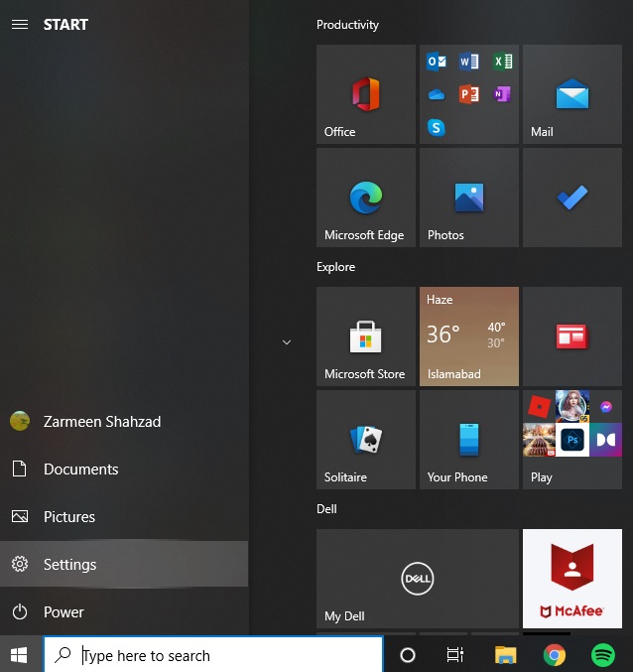Open the Mail tile

pyautogui.click(x=571, y=94)
